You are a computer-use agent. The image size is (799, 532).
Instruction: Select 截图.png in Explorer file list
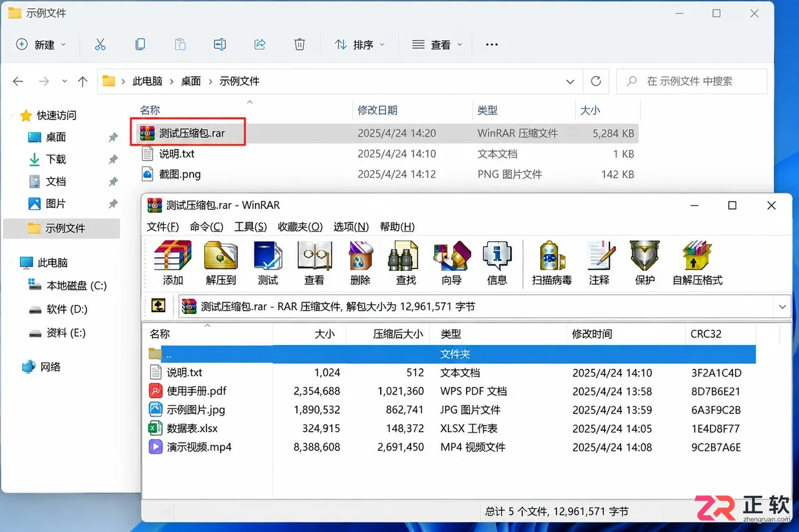(180, 174)
